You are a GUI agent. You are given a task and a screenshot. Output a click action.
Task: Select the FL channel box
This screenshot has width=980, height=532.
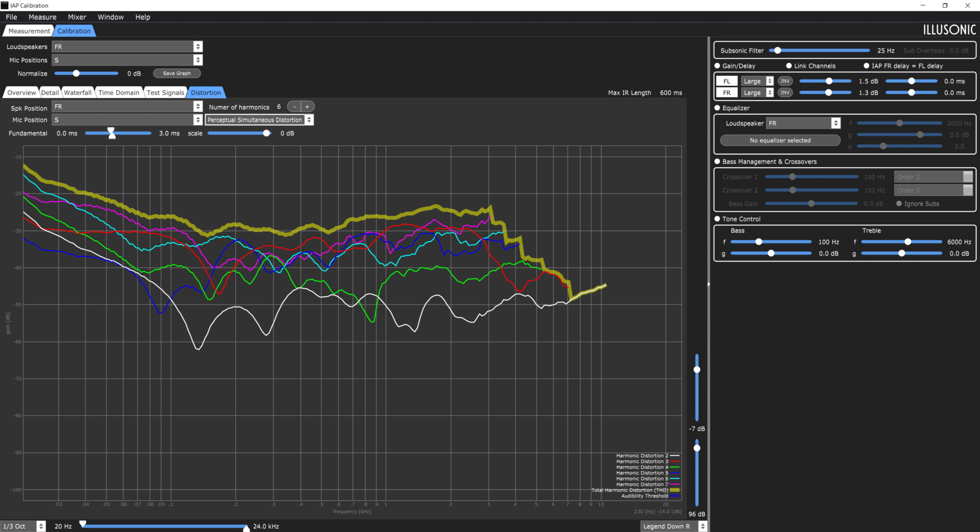coord(726,81)
